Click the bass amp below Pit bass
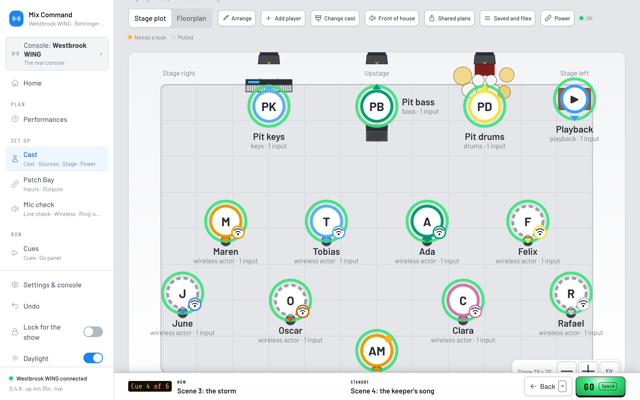The height and width of the screenshot is (400, 640). [x=376, y=134]
